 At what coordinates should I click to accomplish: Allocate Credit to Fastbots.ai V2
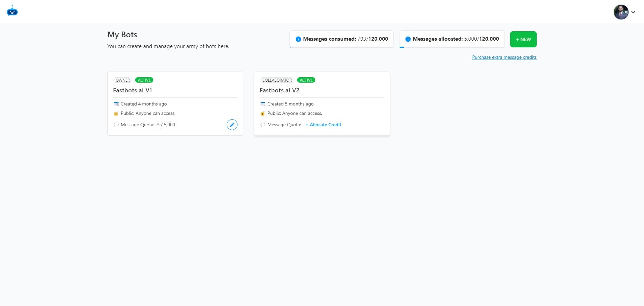click(323, 125)
